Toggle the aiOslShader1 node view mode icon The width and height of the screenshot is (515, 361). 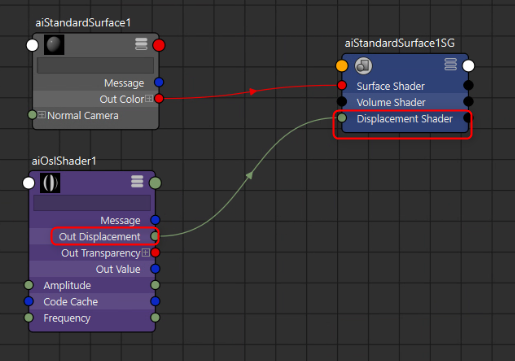tap(137, 181)
